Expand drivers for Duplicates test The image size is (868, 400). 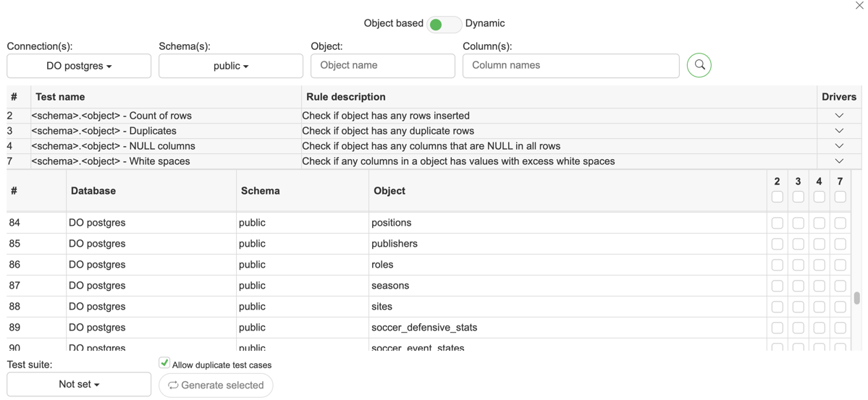coord(839,131)
